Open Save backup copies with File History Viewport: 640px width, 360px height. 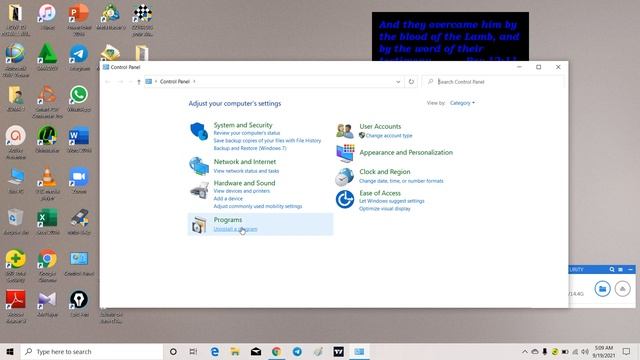tap(267, 140)
